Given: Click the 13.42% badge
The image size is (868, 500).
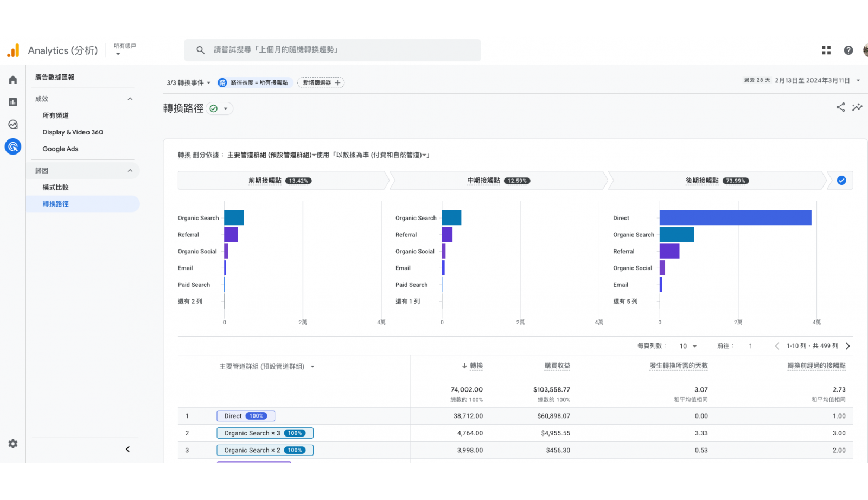Looking at the screenshot, I should [298, 181].
